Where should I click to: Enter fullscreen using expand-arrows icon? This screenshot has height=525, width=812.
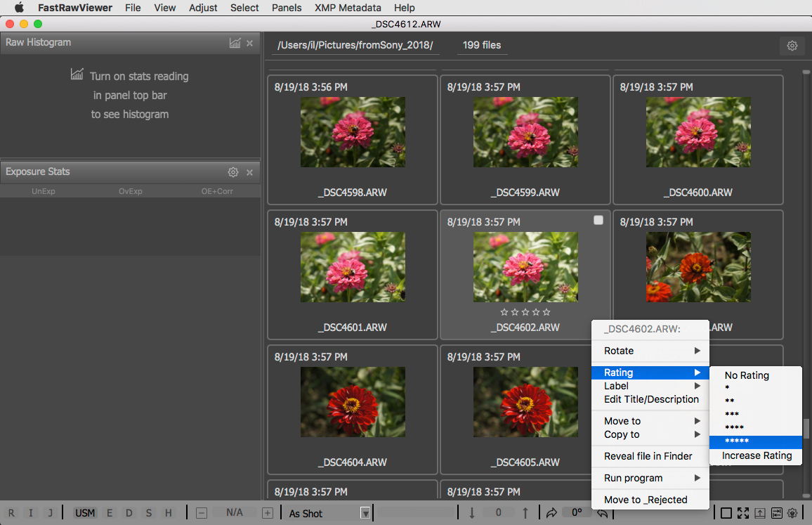(743, 513)
